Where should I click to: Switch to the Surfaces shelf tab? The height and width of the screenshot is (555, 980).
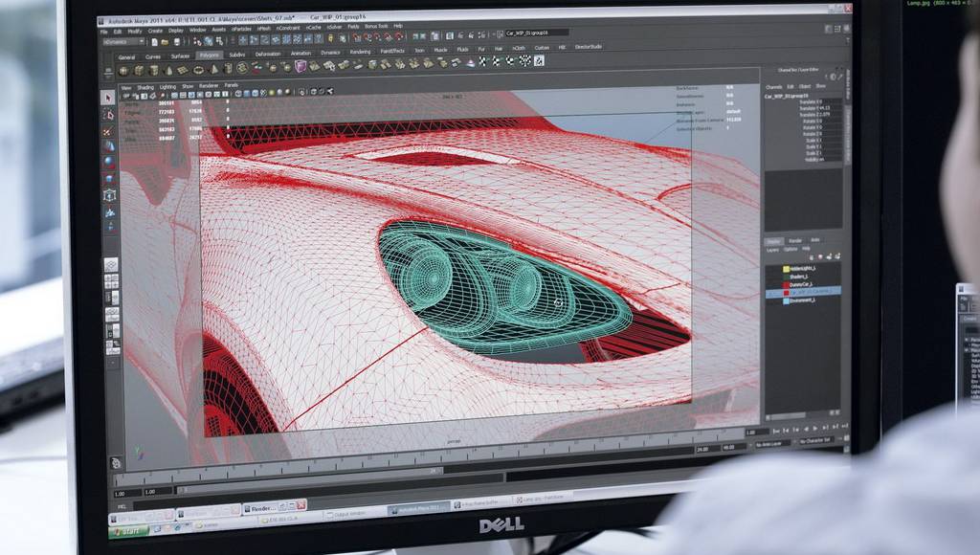(x=180, y=56)
